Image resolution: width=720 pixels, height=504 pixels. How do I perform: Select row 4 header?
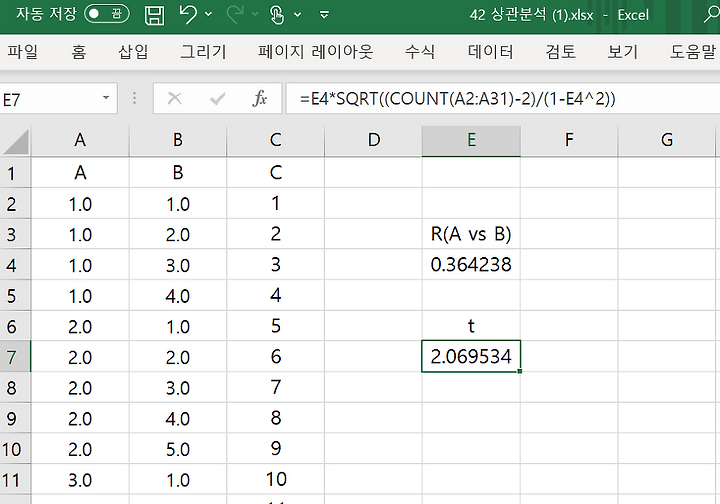[x=15, y=265]
